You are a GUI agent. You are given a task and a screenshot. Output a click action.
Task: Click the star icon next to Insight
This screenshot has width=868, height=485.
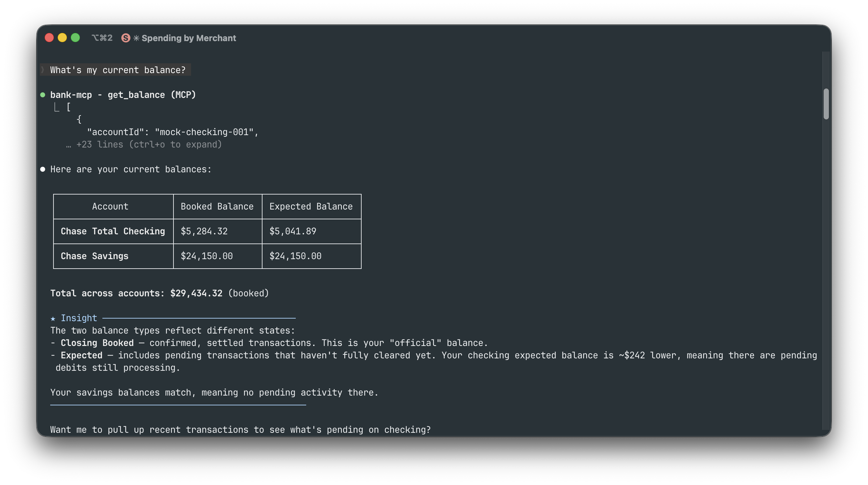click(x=53, y=319)
